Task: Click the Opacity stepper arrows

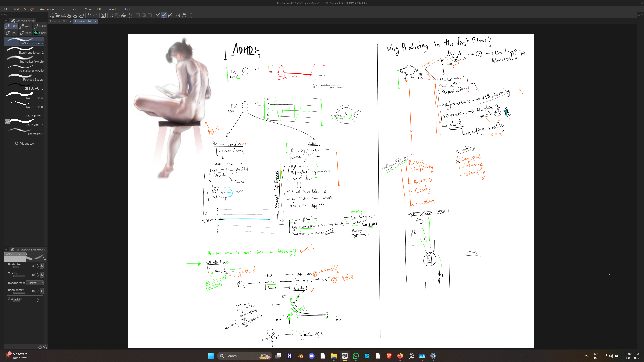Action: pos(38,275)
